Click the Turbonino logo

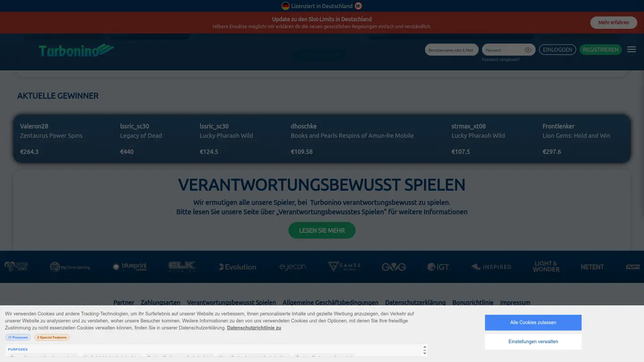(x=76, y=51)
